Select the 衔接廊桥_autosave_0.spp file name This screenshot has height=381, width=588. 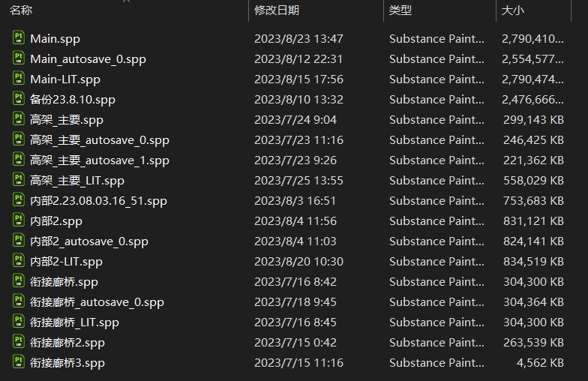point(97,301)
